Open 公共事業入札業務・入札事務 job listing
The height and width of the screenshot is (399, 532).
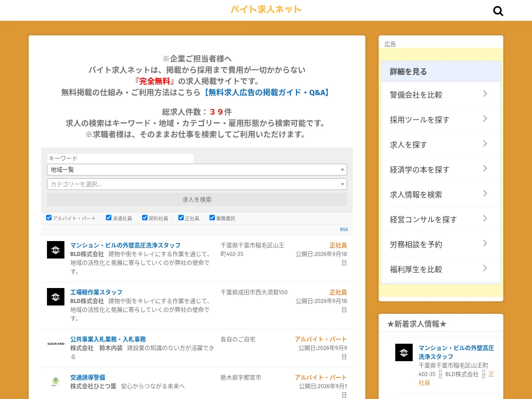[x=108, y=339]
